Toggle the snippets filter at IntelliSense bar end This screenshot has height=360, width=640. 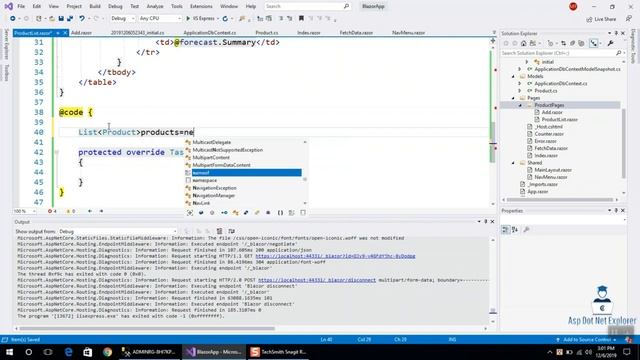[x=303, y=213]
